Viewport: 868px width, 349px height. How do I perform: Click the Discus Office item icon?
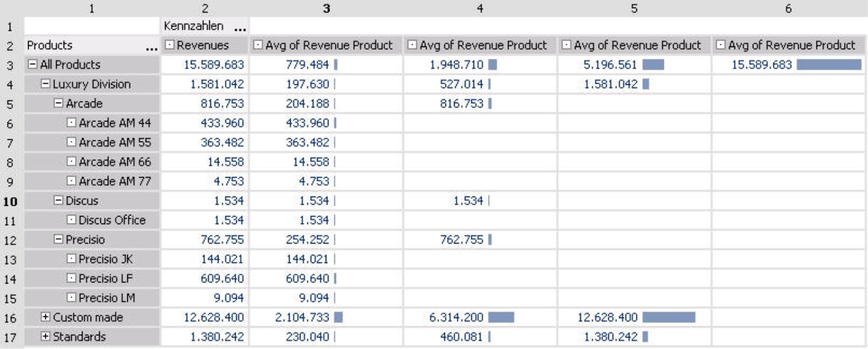coord(72,220)
